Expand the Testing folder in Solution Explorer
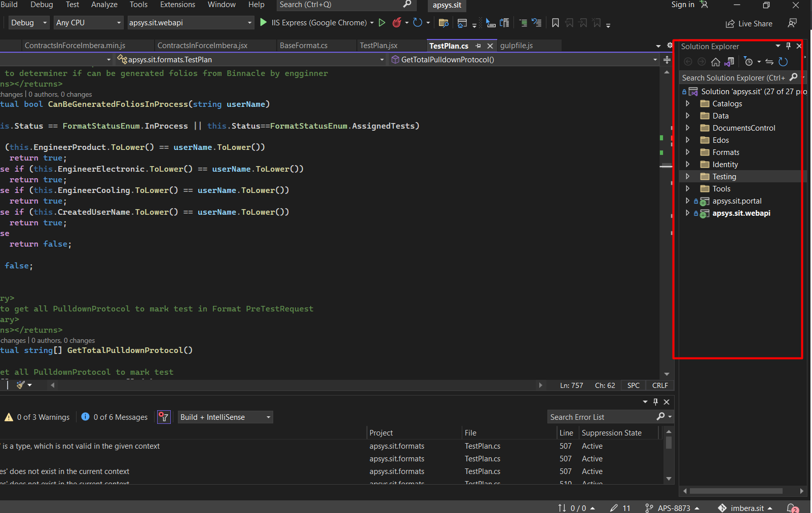Viewport: 812px width, 513px height. click(x=688, y=177)
